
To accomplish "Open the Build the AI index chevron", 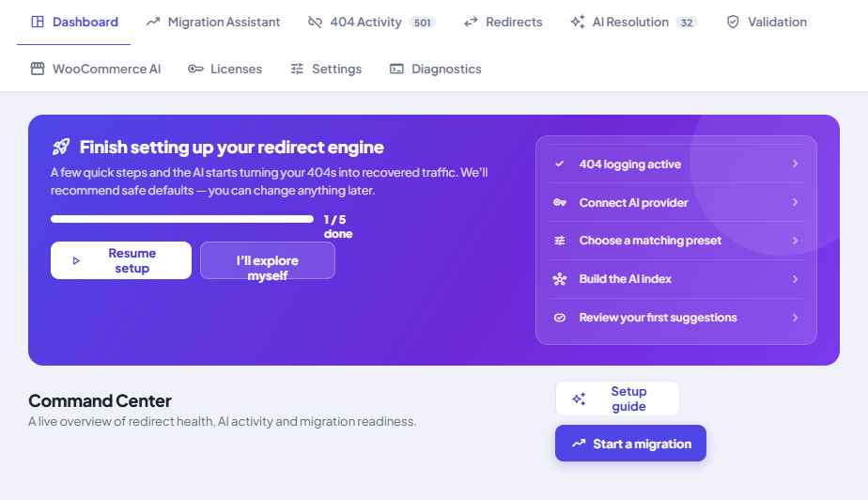I will coord(795,279).
